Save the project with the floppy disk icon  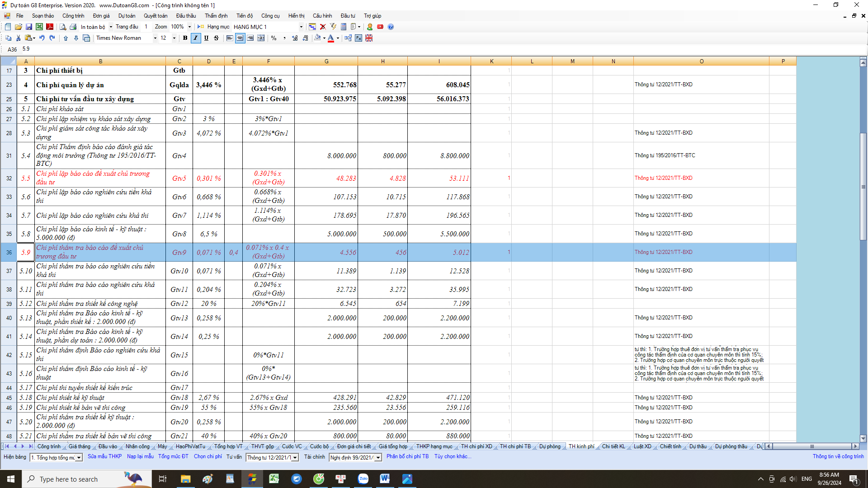click(x=29, y=27)
